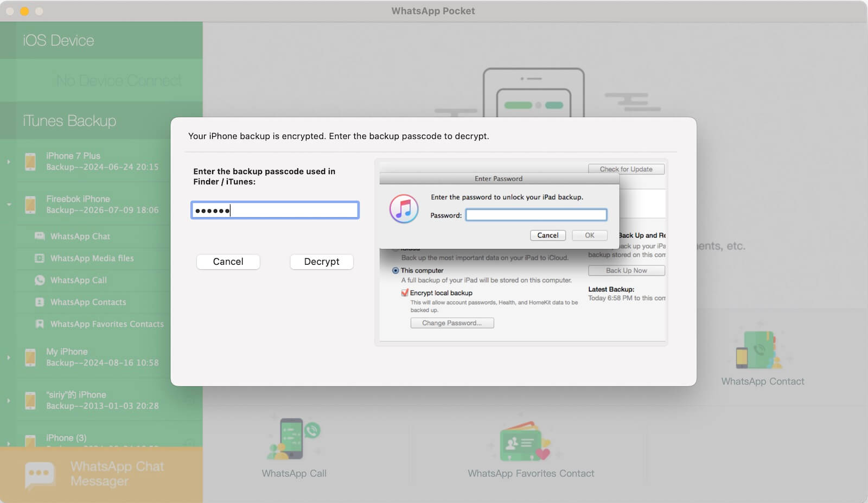Select the iPhone 7 Plus phone icon

[x=30, y=162]
